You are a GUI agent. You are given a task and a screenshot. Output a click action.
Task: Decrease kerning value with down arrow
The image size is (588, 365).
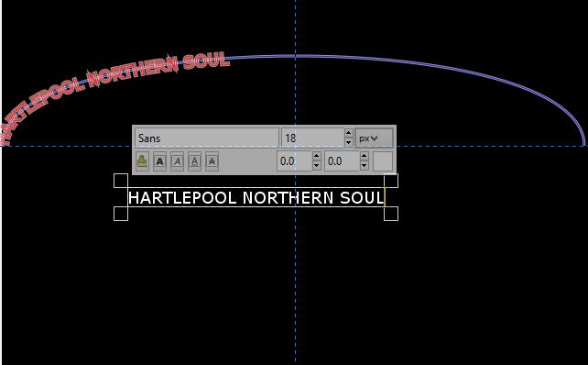[x=365, y=166]
